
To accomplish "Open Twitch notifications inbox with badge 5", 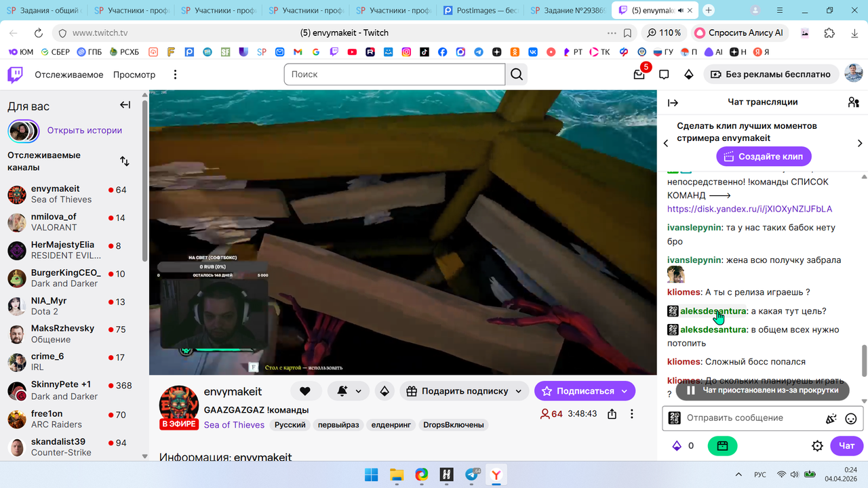I will point(639,75).
